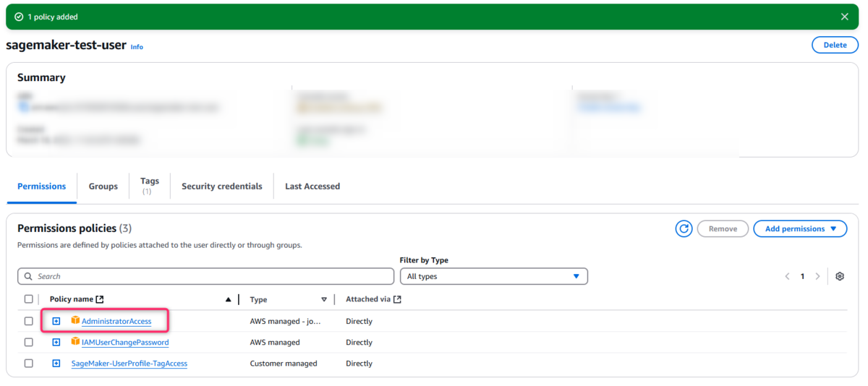Switch to the Permissions tab
The width and height of the screenshot is (868, 386).
41,186
